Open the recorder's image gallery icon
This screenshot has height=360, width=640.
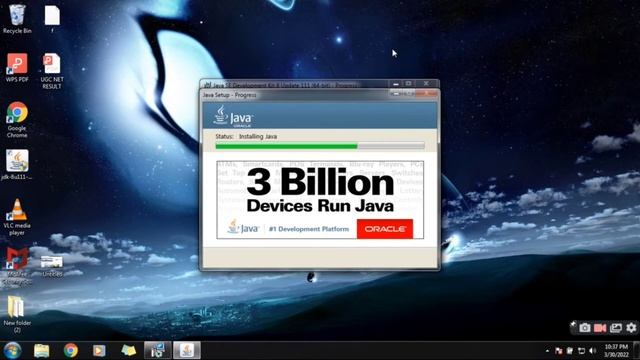(616, 328)
